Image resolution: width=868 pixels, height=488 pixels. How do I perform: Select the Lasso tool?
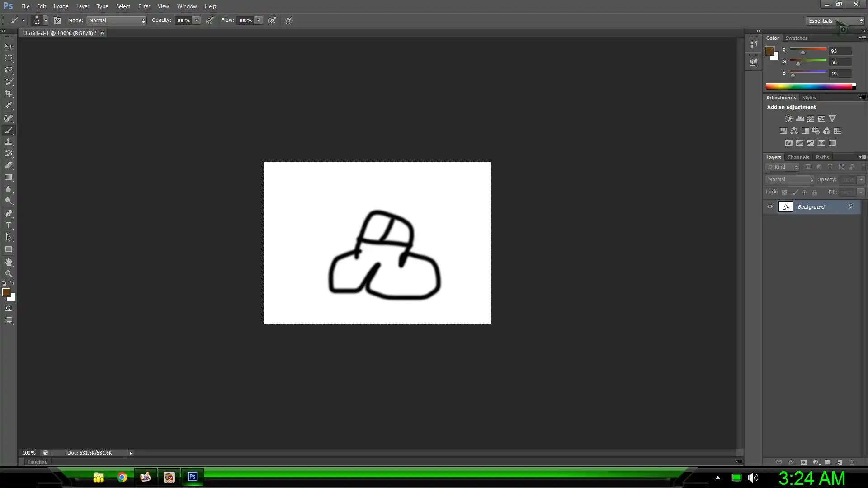coord(9,70)
